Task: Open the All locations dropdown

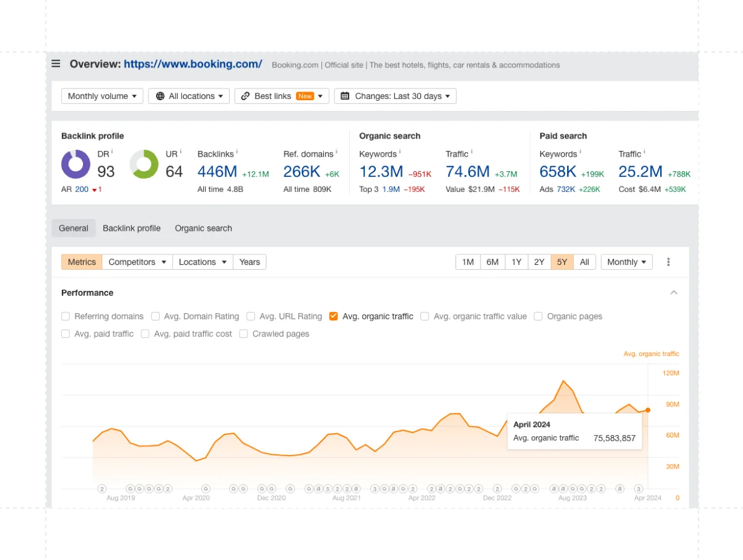Action: coord(189,96)
